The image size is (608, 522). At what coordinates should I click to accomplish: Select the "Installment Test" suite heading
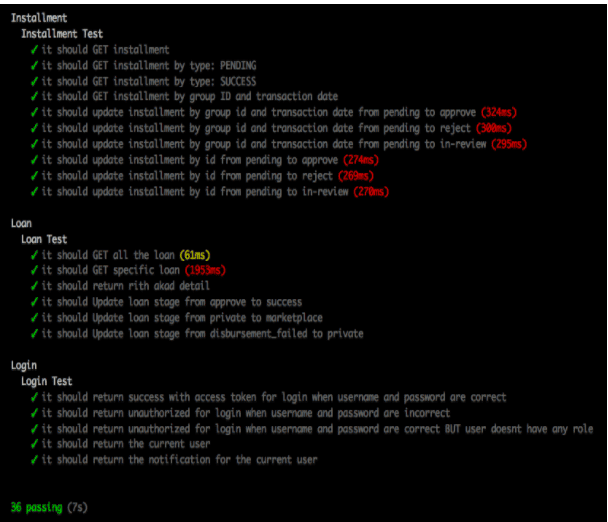[x=62, y=33]
